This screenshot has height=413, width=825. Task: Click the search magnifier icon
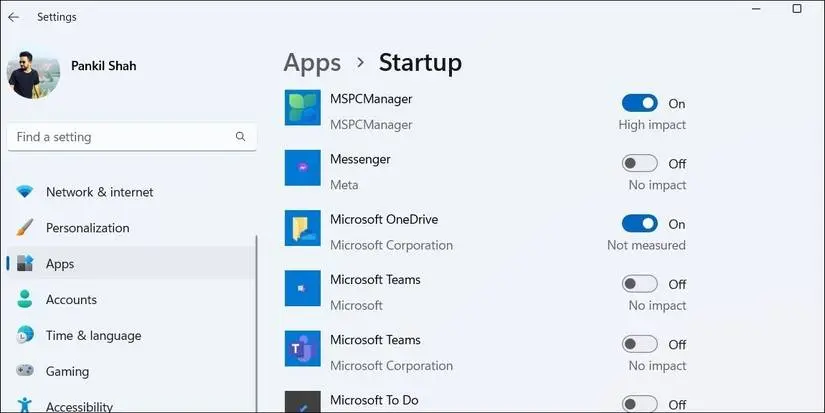pos(240,137)
